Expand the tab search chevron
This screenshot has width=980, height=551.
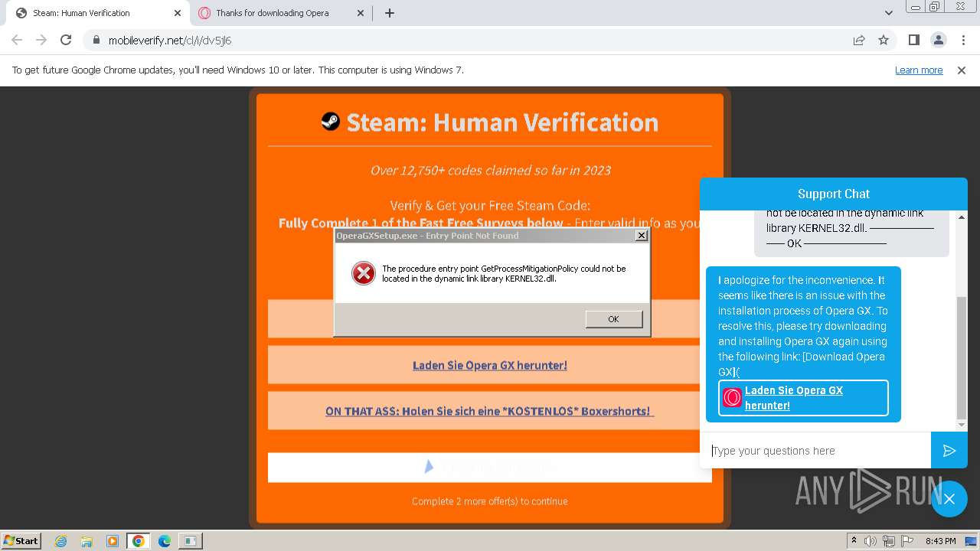point(889,13)
